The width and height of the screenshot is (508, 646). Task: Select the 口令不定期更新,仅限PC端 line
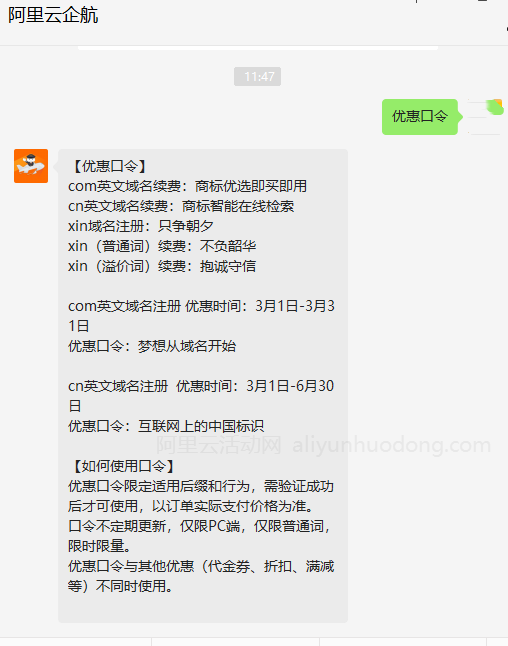click(199, 536)
